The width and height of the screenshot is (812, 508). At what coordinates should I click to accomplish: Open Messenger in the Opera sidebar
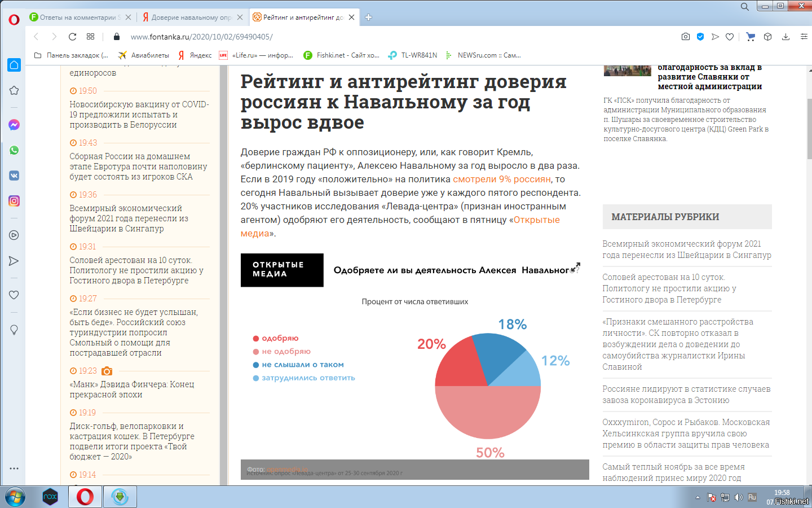click(x=14, y=125)
